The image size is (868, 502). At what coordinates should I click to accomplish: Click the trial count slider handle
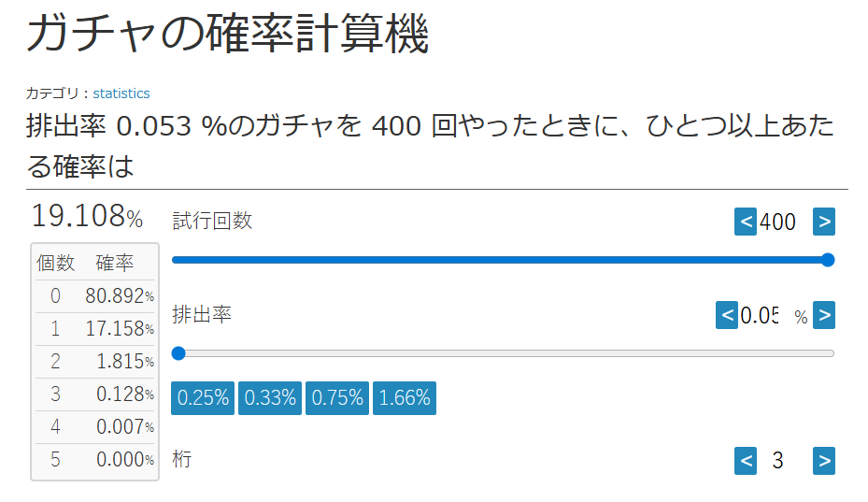pos(827,260)
